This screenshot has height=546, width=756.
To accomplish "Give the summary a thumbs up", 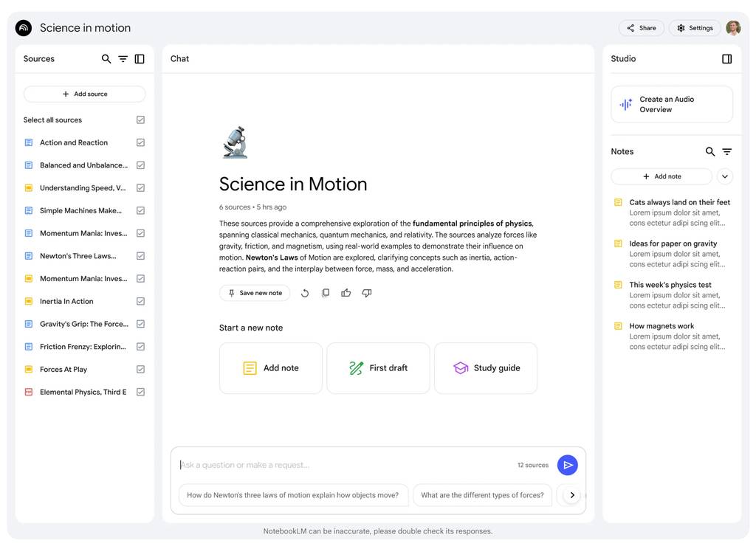I will (x=346, y=293).
